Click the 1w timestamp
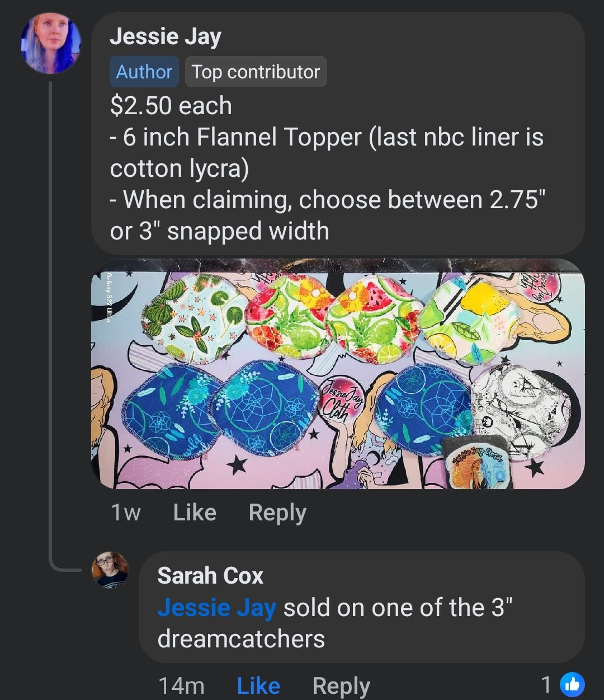 tap(125, 512)
